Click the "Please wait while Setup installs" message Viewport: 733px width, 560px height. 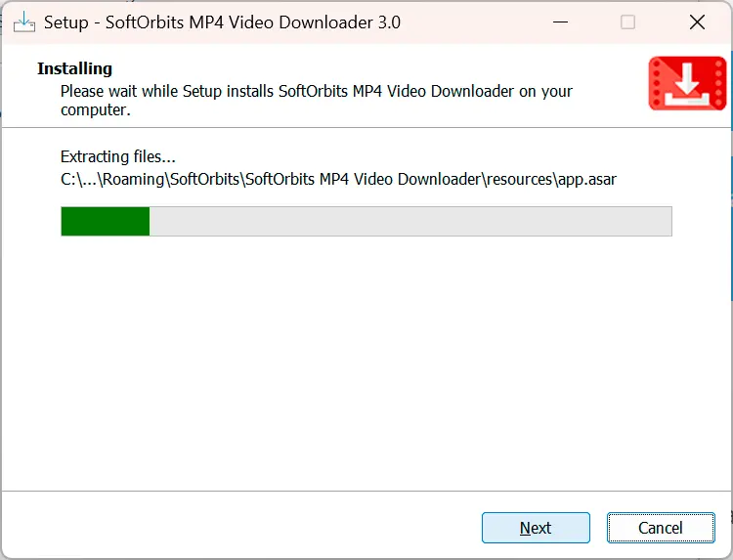tap(317, 100)
